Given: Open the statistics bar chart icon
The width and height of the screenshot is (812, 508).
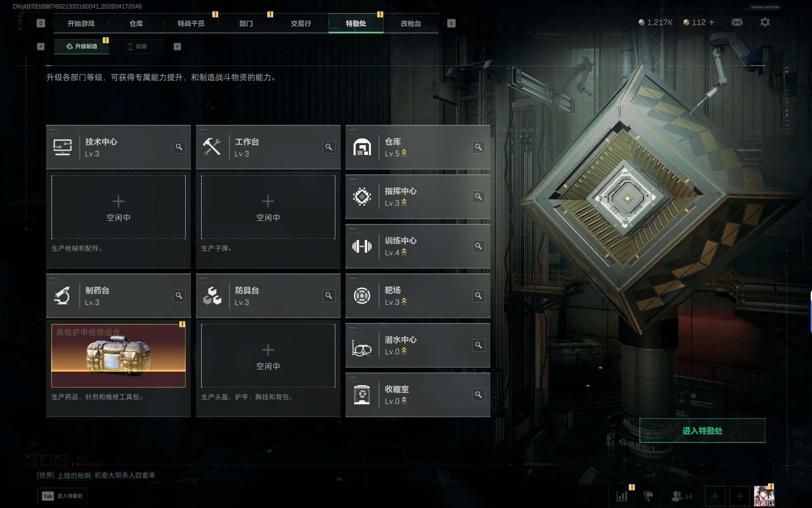Looking at the screenshot, I should [x=622, y=496].
